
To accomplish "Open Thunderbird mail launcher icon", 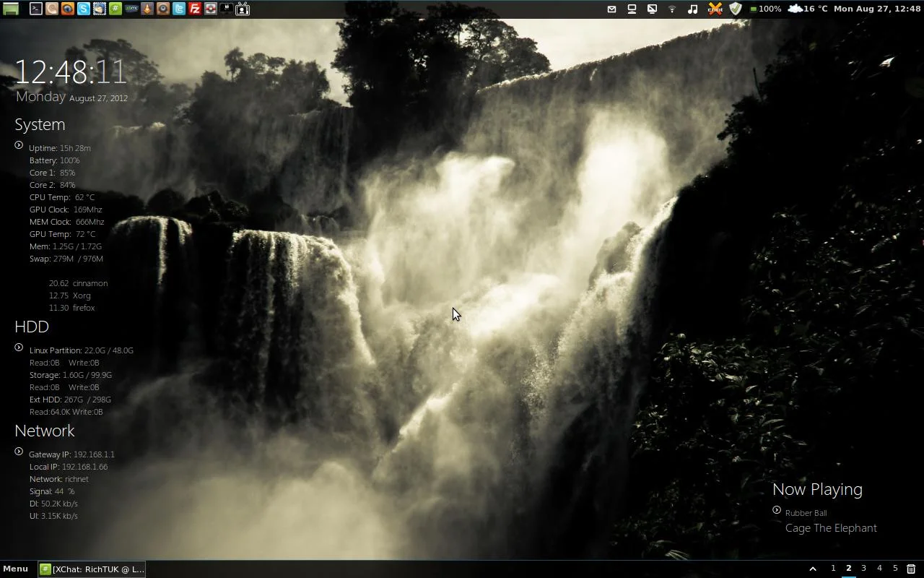I will (100, 9).
